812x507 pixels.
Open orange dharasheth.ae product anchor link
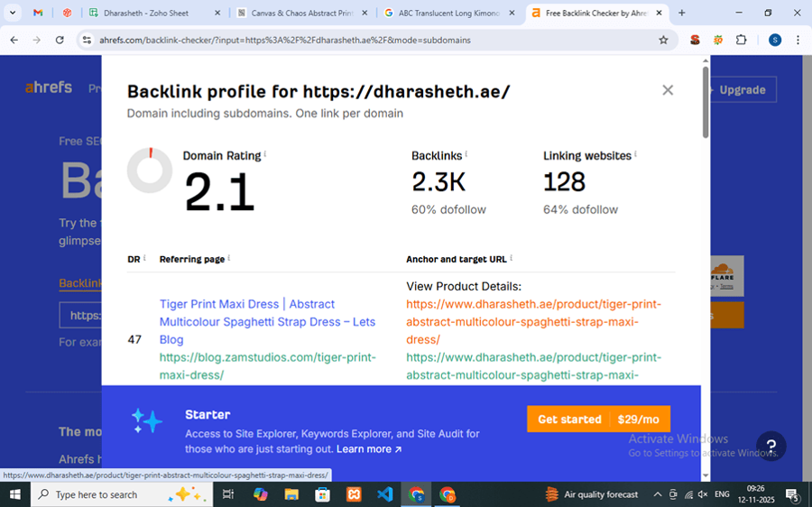pyautogui.click(x=533, y=321)
